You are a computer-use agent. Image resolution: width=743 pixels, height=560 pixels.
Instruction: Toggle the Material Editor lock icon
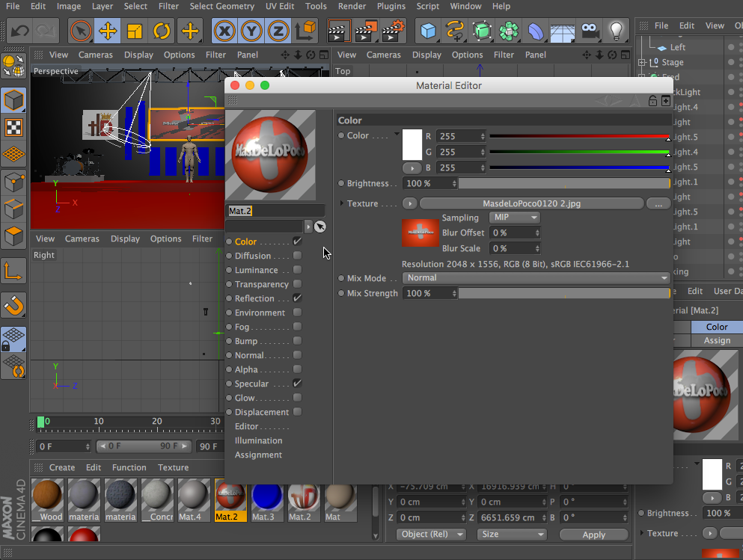[x=652, y=100]
